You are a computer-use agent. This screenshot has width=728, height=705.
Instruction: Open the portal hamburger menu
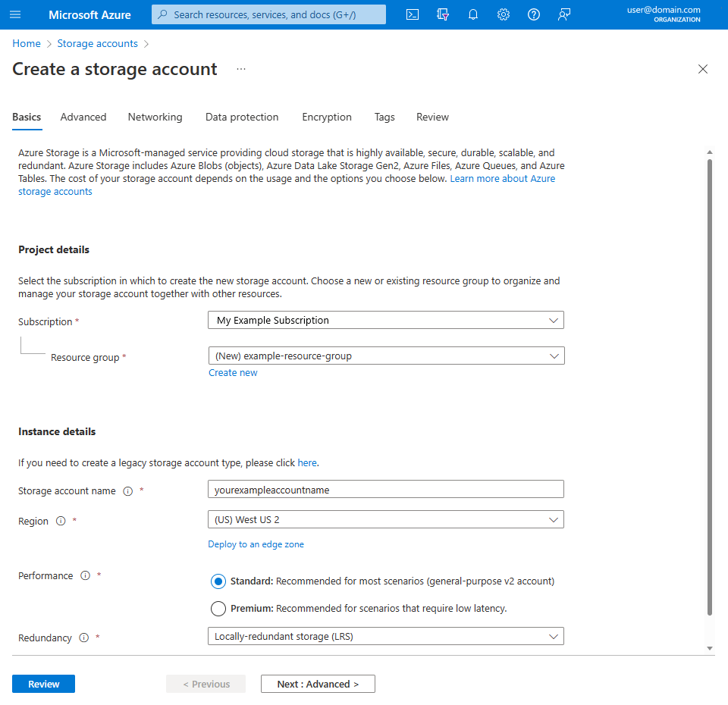(x=15, y=14)
